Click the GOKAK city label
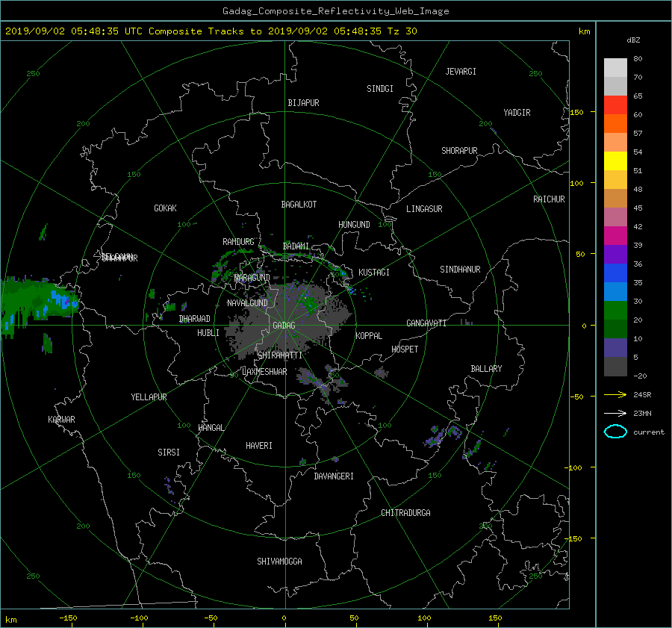 tap(165, 208)
